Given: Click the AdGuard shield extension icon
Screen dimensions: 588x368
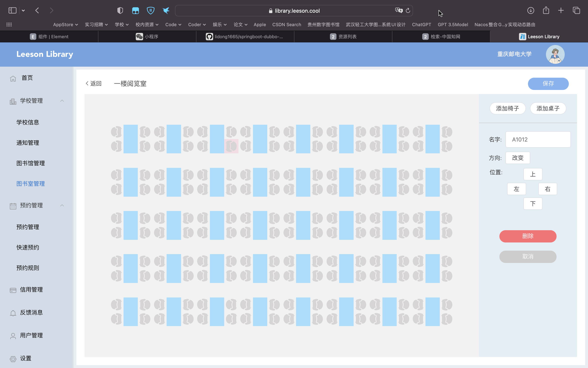Looking at the screenshot, I should [151, 10].
